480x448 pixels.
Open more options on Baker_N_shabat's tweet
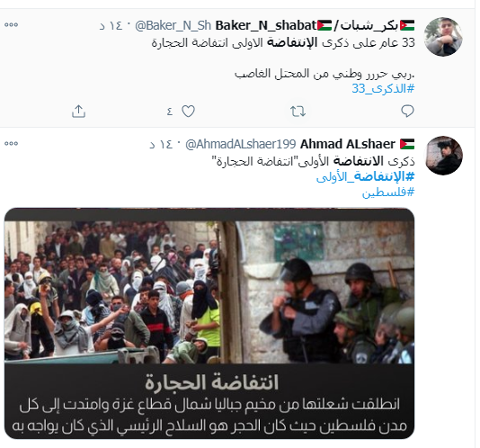click(x=12, y=25)
